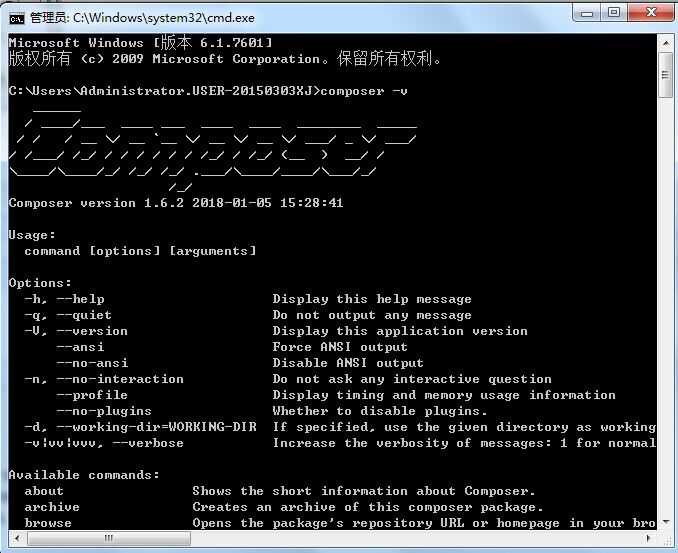
Task: Close the cmd.exe window
Action: tap(651, 13)
